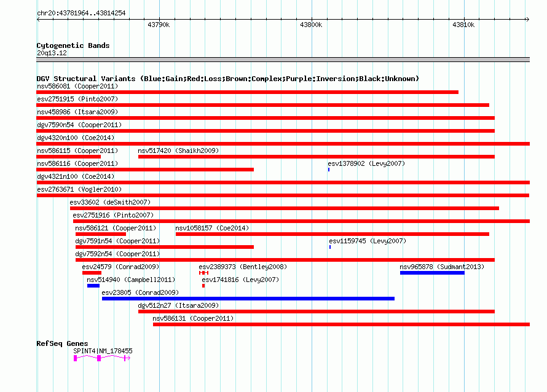Click the esv1741816 (Levy2007) small red marker
The width and height of the screenshot is (547, 392).
point(203,286)
